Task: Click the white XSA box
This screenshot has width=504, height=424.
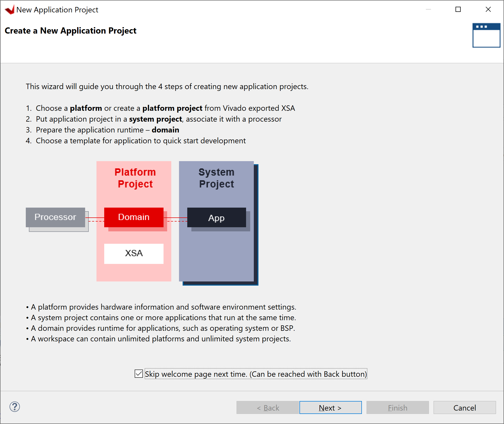Action: (x=134, y=253)
